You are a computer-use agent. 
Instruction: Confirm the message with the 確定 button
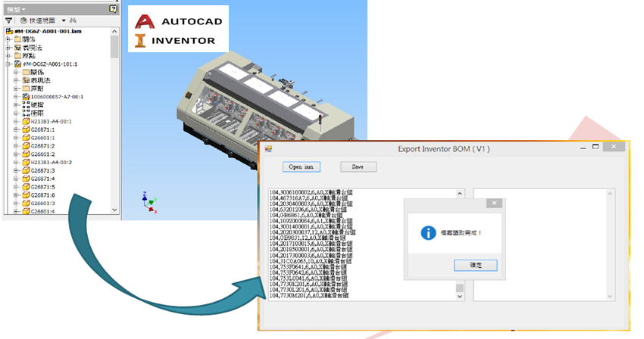point(476,265)
